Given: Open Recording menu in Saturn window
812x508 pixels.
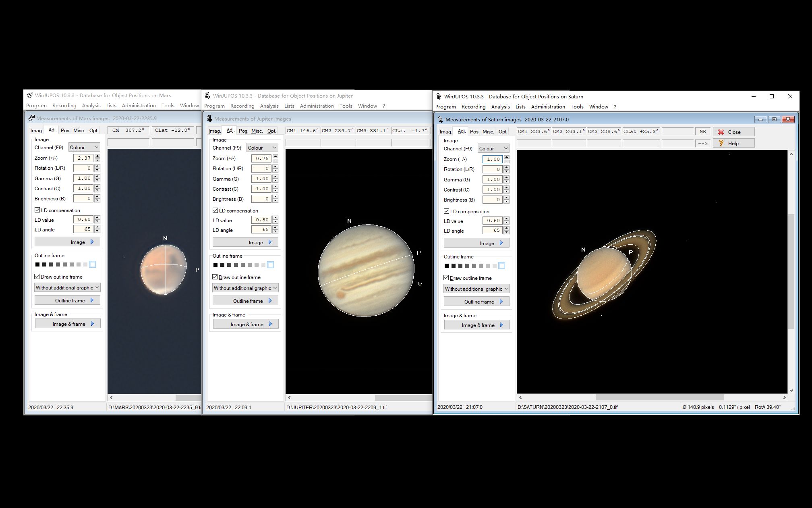Looking at the screenshot, I should pyautogui.click(x=473, y=106).
